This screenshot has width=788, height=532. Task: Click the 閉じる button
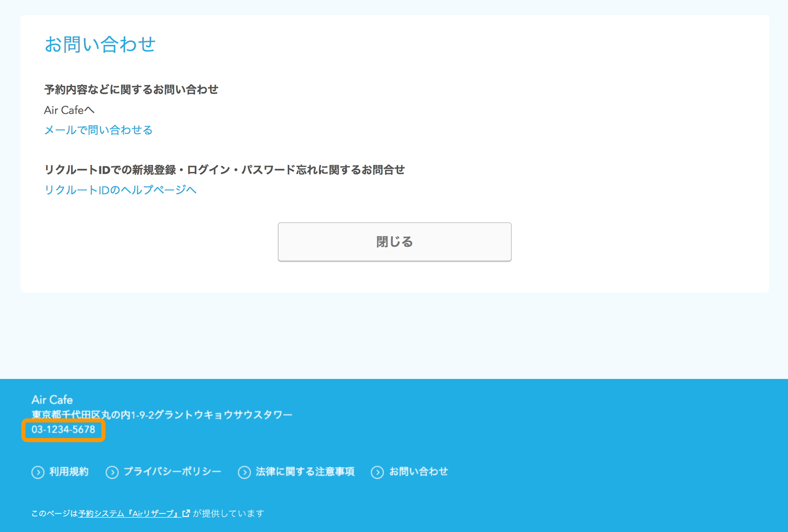pyautogui.click(x=394, y=242)
